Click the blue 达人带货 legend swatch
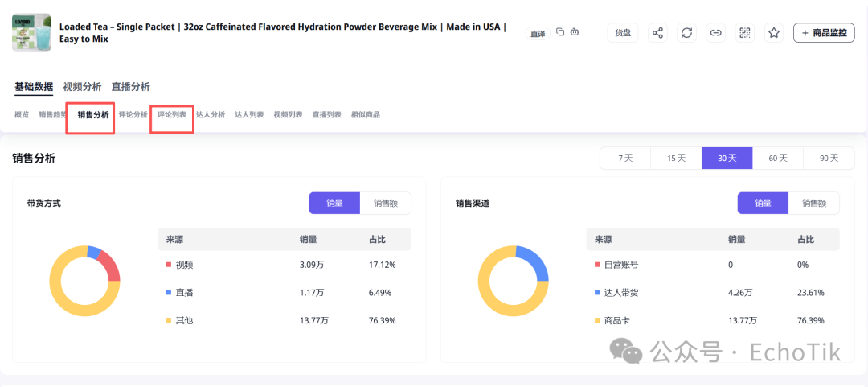Viewport: 868px width, 387px height. click(x=596, y=293)
